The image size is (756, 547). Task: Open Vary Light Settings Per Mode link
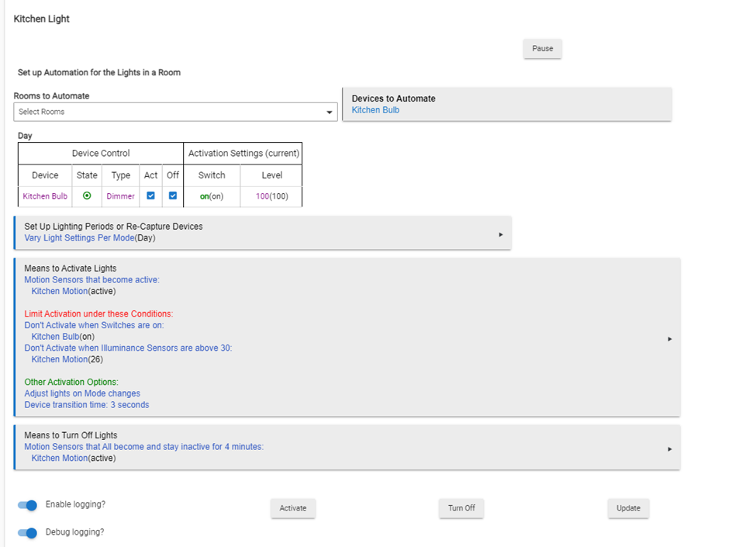coord(80,237)
